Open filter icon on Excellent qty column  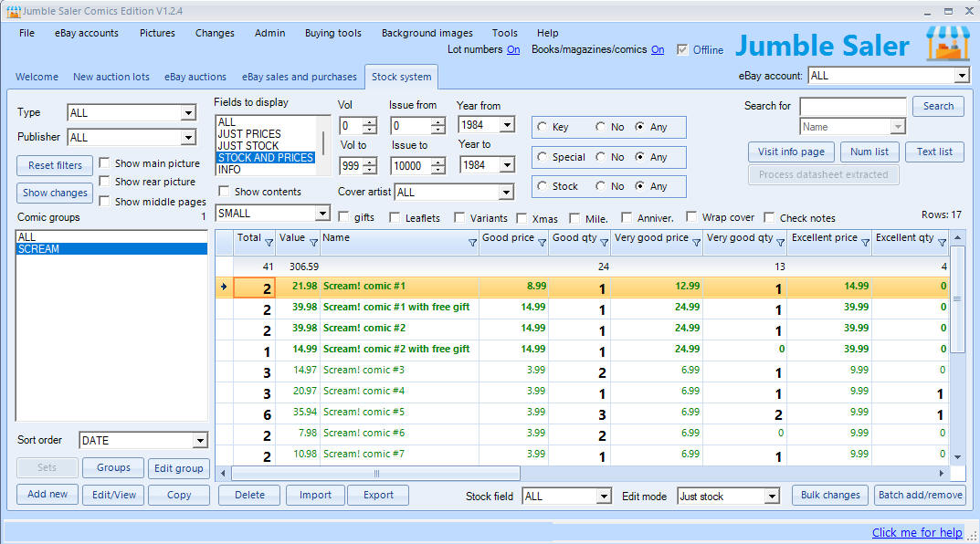942,243
